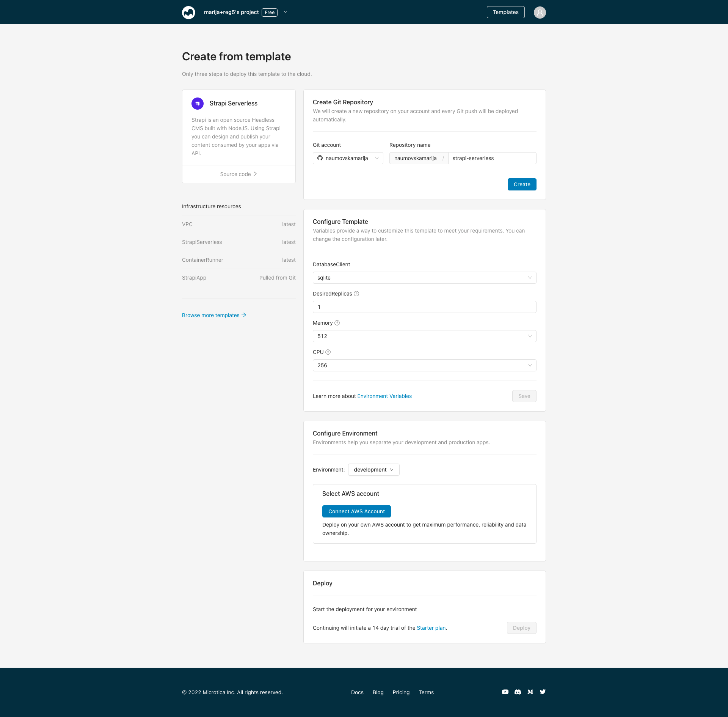Open the Medium icon in footer

click(530, 692)
